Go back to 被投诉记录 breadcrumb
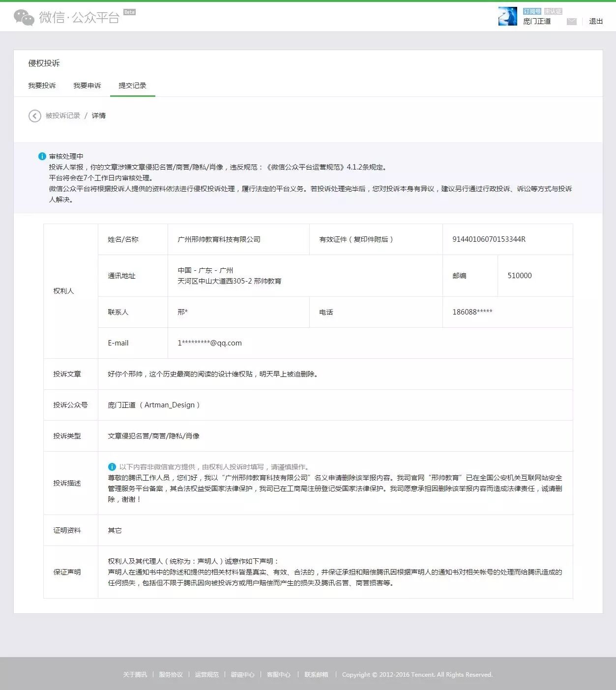616x690 pixels. pos(62,115)
